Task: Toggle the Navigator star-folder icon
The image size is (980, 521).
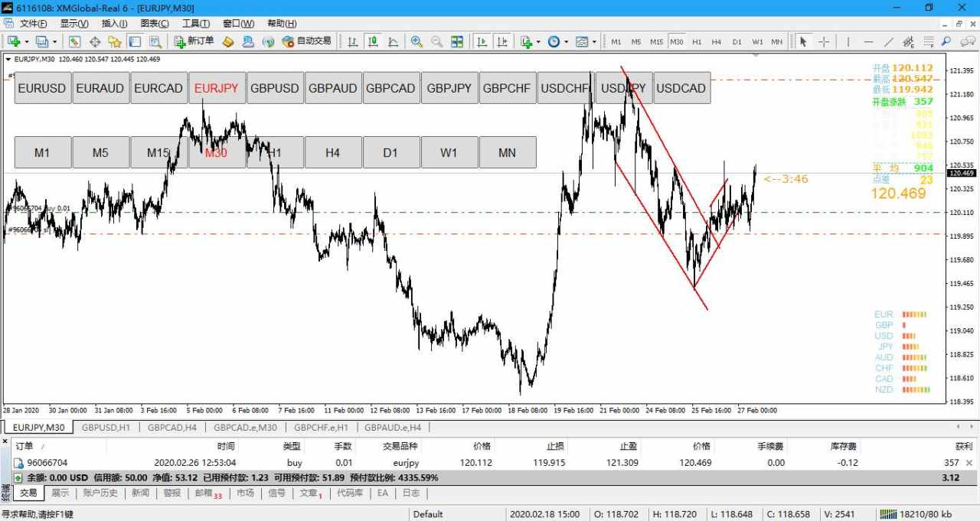Action: [115, 41]
